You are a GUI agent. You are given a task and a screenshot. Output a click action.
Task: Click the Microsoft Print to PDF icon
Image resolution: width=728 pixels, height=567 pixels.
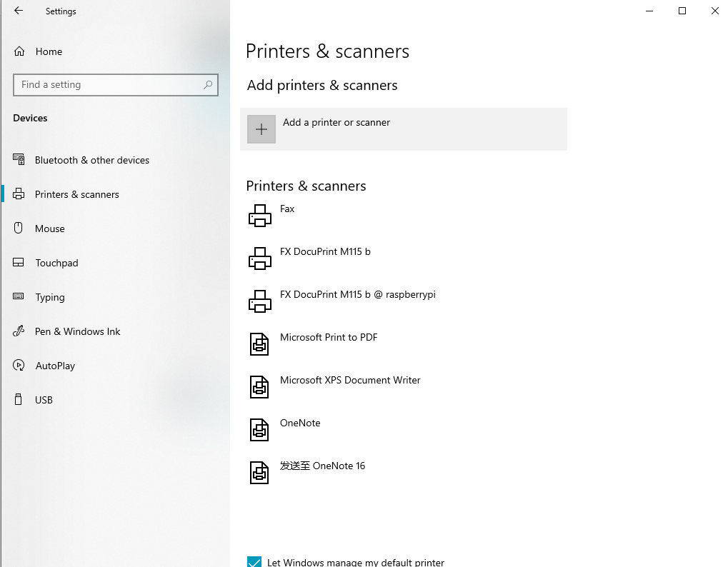pyautogui.click(x=259, y=344)
